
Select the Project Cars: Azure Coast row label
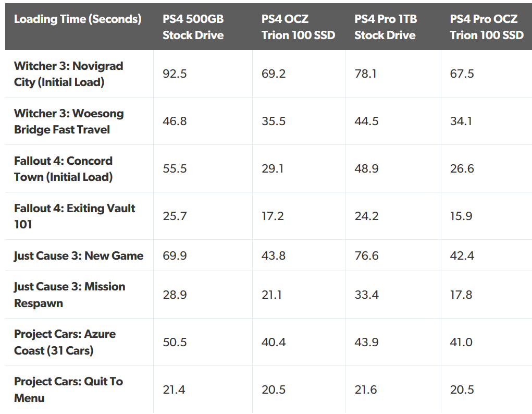[x=65, y=343]
